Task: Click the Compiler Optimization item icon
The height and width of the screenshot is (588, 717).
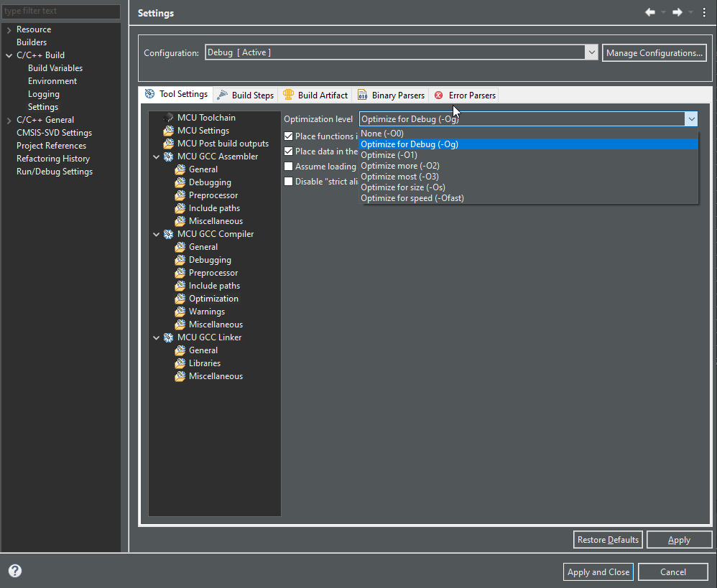Action: (180, 299)
